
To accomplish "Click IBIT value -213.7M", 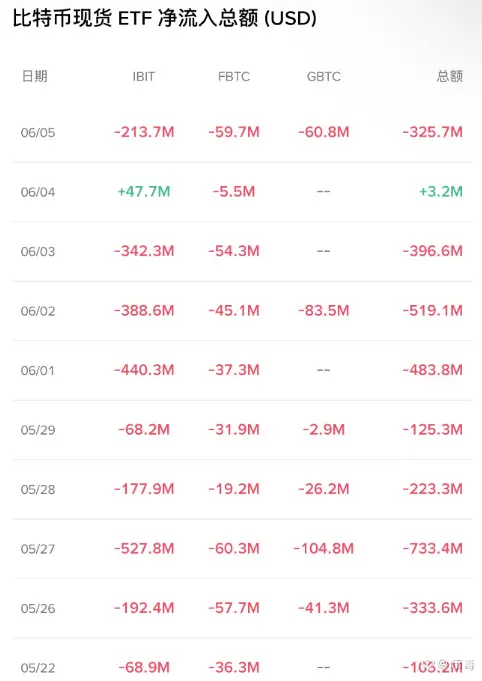I will (144, 132).
